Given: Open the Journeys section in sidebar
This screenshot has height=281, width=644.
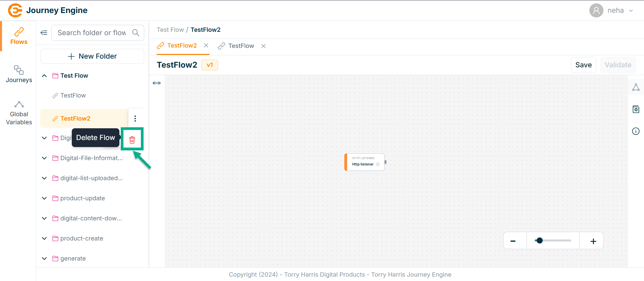Looking at the screenshot, I should pos(19,74).
